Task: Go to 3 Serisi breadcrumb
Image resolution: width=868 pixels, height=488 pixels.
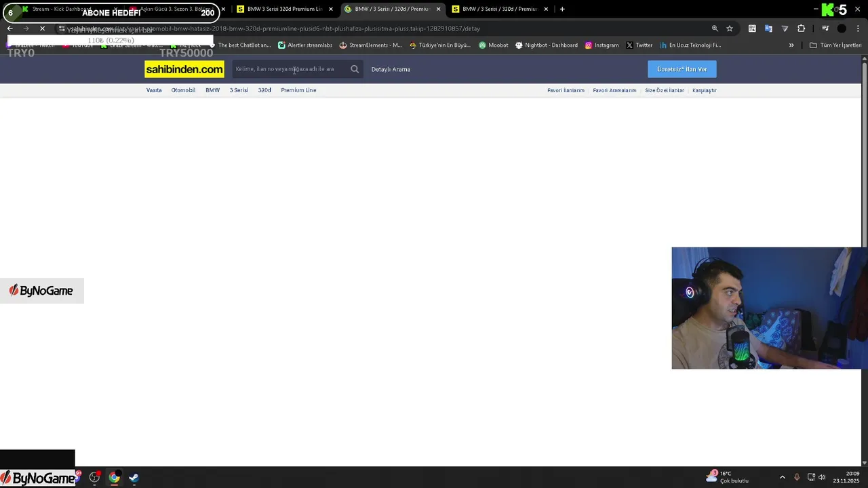Action: (239, 90)
